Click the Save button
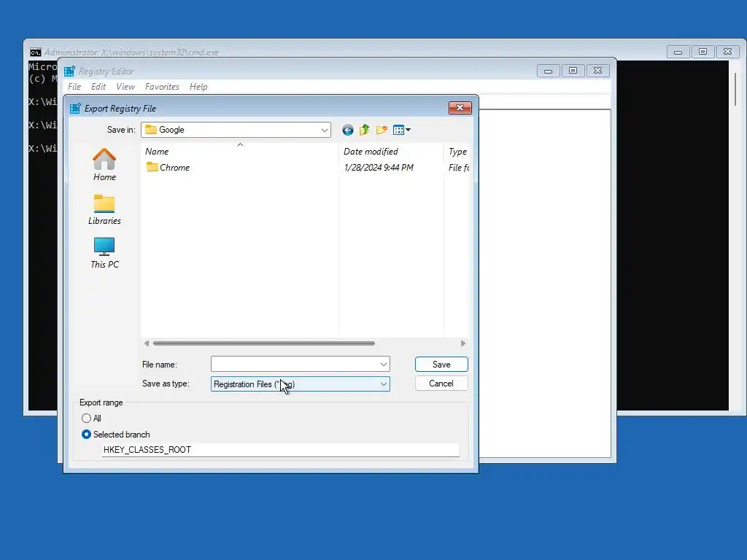This screenshot has height=560, width=747. point(441,365)
